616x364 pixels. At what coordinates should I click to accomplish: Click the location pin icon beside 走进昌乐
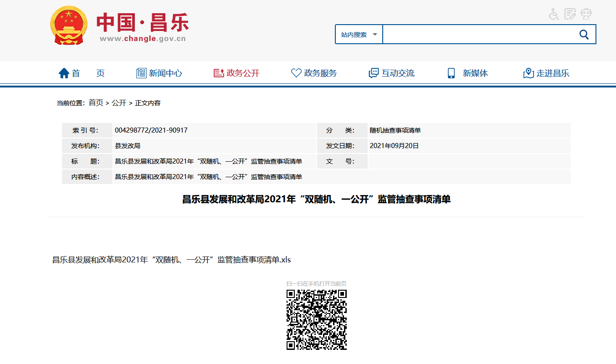tap(529, 72)
